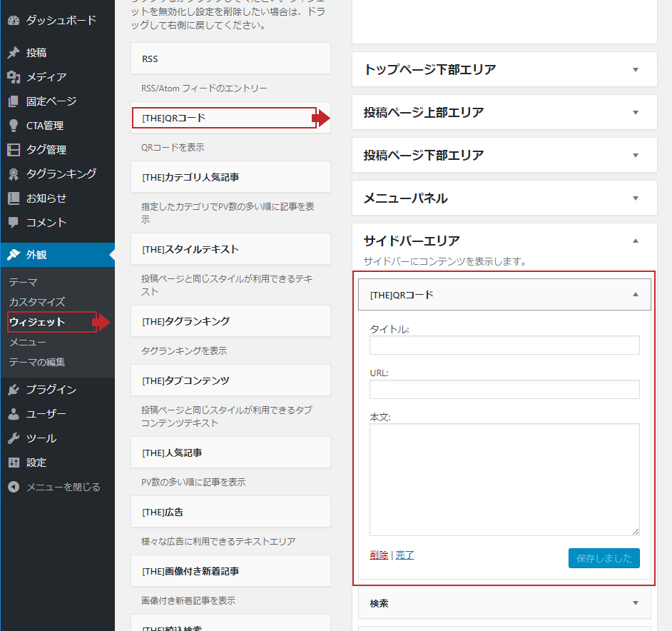Click the pushpin icon for 投稿
672x631 pixels.
(13, 53)
